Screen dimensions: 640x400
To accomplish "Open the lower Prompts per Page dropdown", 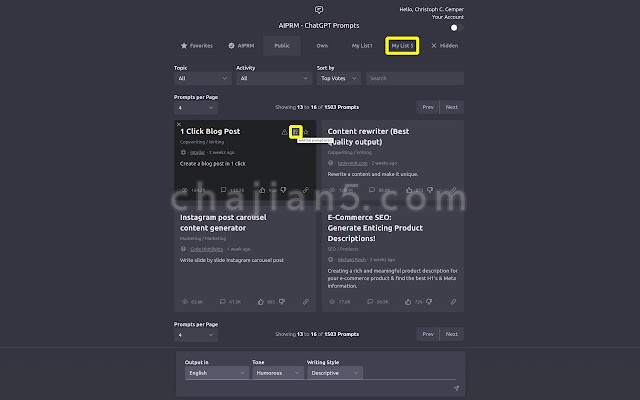I will 196,335.
